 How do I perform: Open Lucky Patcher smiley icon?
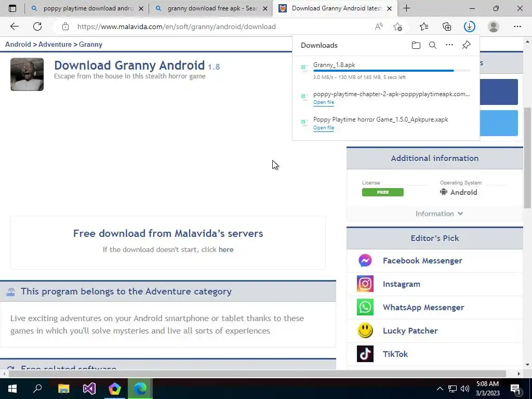click(x=365, y=330)
